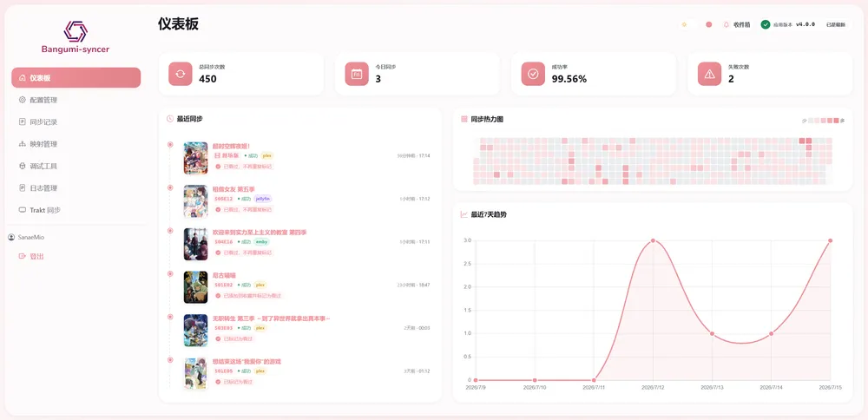
Task: Click the SanaeMio user avatar icon
Action: [x=11, y=237]
